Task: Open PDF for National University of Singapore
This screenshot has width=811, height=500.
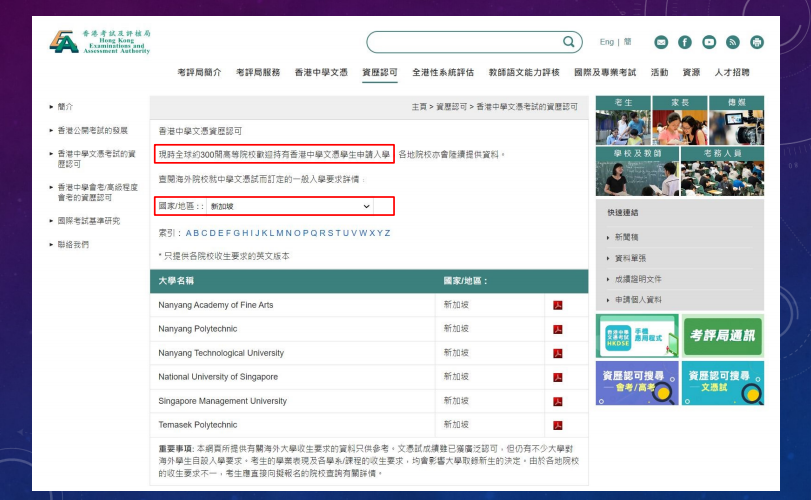Action: pyautogui.click(x=558, y=377)
